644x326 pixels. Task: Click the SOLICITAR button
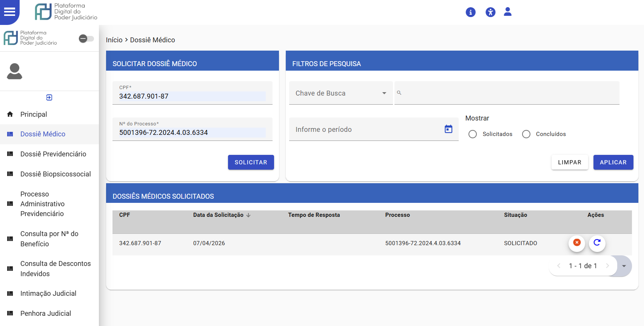[x=251, y=162]
